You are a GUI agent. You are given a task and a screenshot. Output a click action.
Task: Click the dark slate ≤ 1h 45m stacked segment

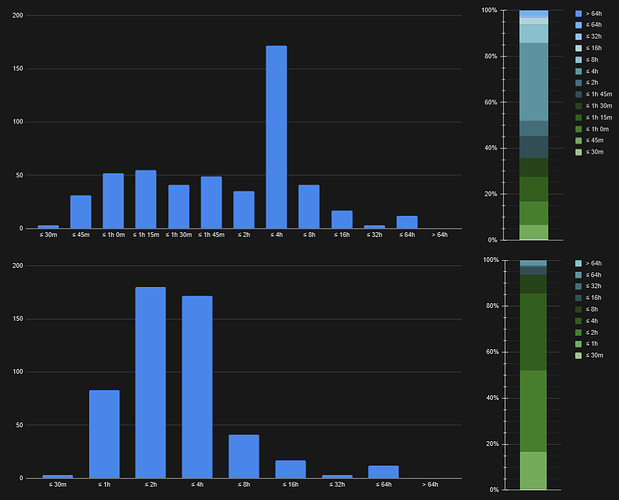[534, 147]
